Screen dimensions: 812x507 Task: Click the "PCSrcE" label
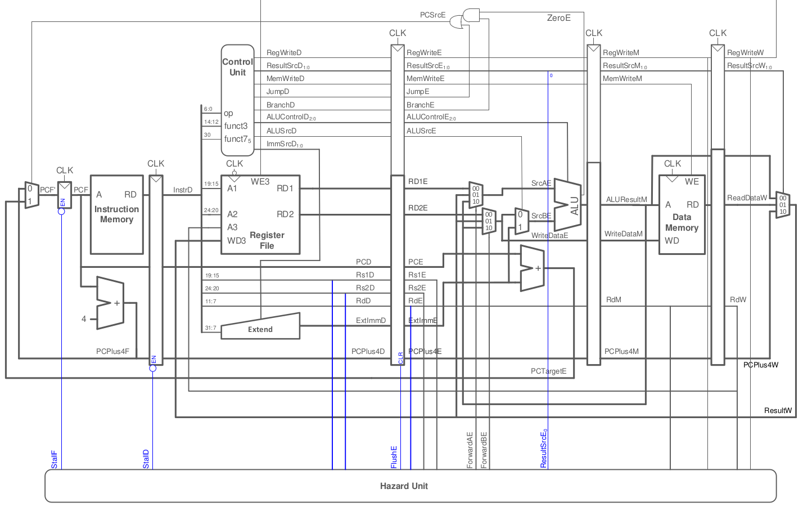click(x=432, y=15)
